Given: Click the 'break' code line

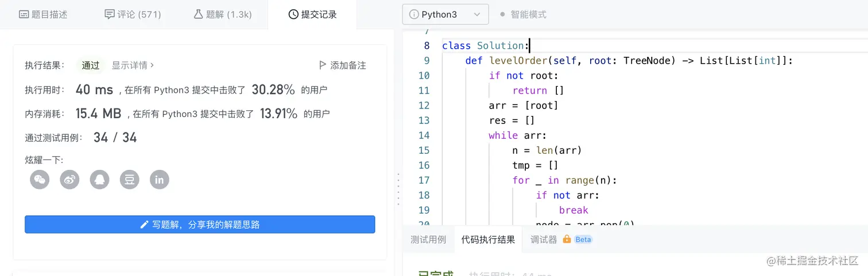Looking at the screenshot, I should click(x=573, y=210).
